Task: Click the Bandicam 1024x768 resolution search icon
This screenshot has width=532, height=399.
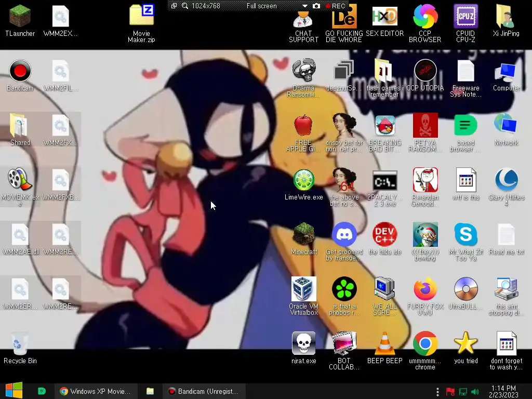Action: tap(185, 6)
